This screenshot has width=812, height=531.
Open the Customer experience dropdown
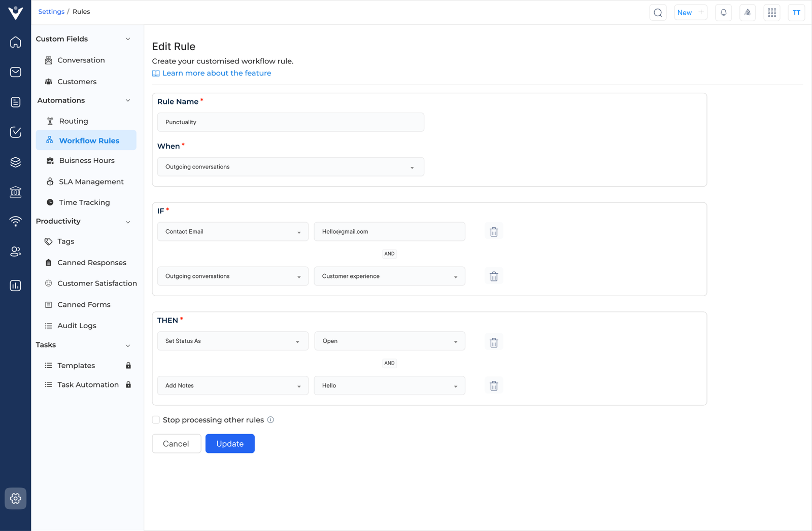coord(389,276)
